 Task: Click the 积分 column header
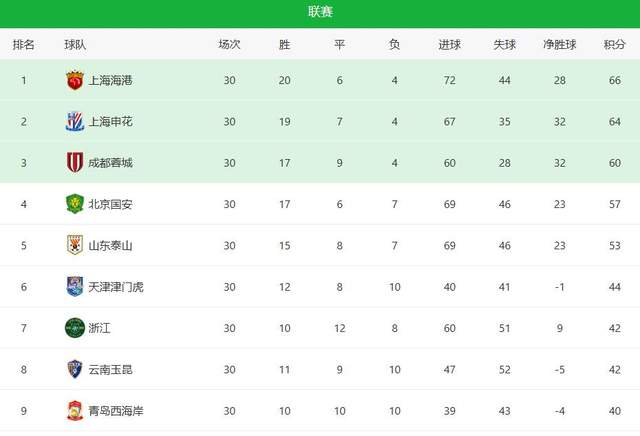(615, 44)
